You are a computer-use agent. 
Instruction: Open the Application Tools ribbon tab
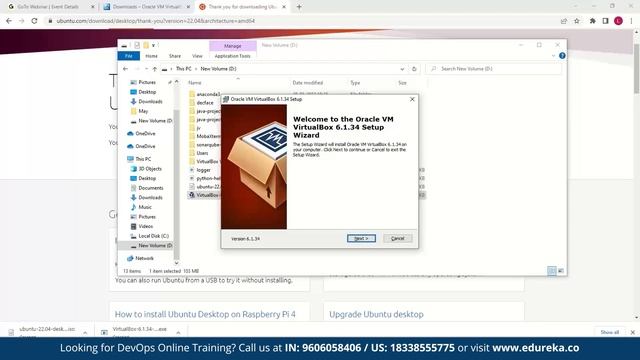(232, 56)
